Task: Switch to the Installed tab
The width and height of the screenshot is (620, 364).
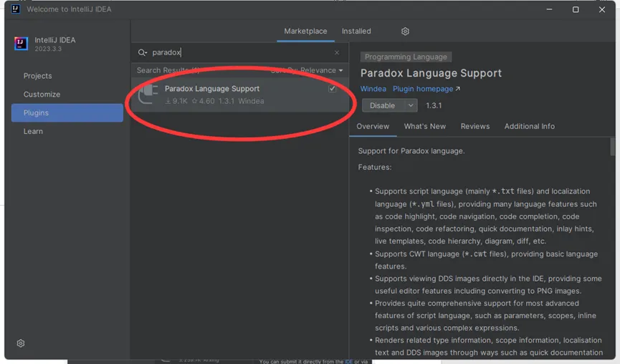Action: [356, 32]
